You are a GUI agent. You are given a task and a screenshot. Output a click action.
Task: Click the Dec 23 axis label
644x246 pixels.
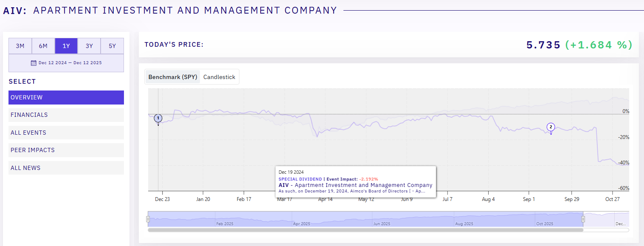pyautogui.click(x=162, y=199)
